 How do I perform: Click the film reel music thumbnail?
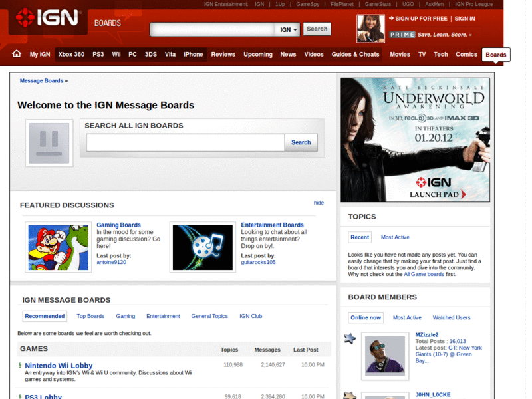tap(203, 247)
